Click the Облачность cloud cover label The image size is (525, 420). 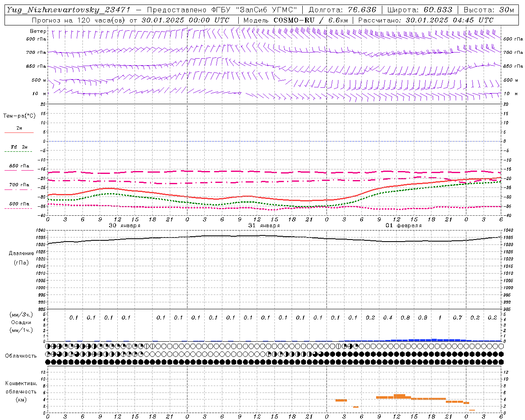pyautogui.click(x=21, y=356)
